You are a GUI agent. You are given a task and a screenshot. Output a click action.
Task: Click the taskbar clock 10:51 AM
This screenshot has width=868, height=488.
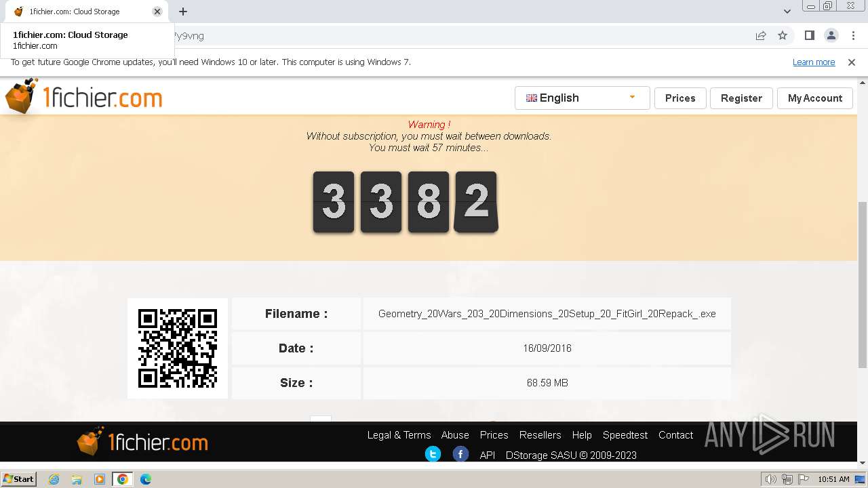[833, 479]
